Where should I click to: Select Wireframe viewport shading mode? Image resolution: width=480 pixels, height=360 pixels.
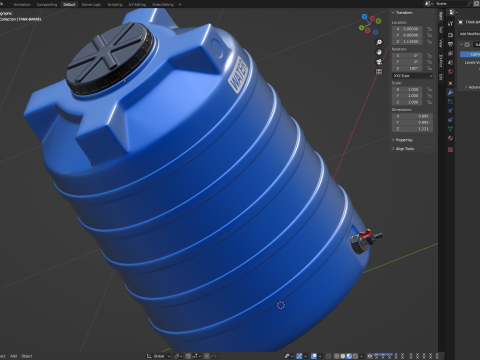click(x=336, y=356)
